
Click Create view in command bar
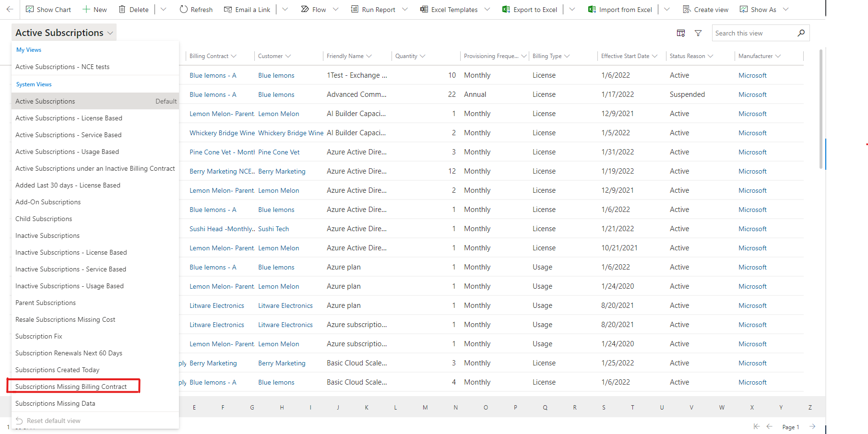pyautogui.click(x=705, y=10)
